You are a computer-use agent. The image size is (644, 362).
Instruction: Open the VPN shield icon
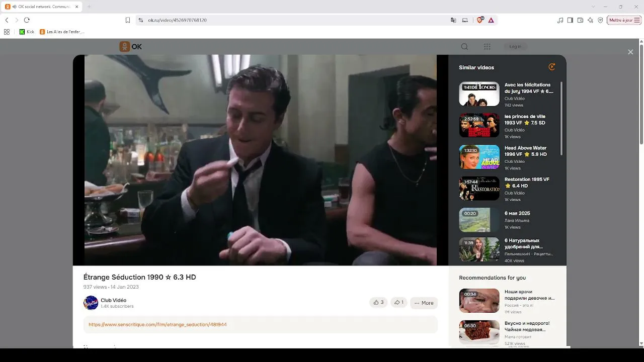[x=600, y=20]
